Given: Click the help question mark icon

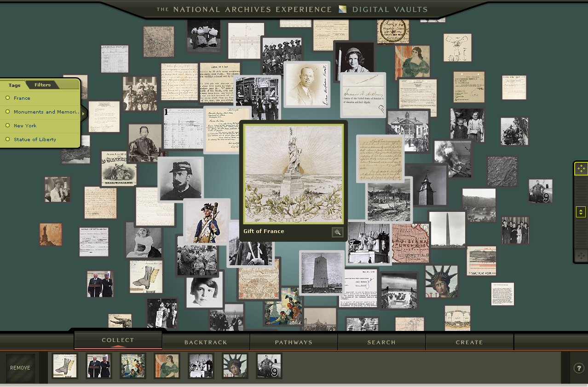Looking at the screenshot, I should [578, 368].
